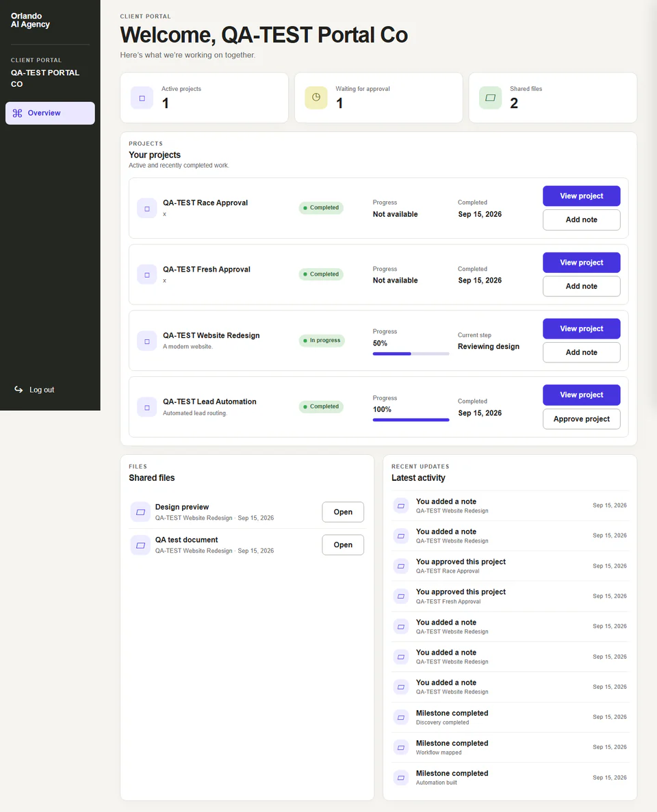Click the Automated lead routing description
The image size is (657, 812).
195,413
